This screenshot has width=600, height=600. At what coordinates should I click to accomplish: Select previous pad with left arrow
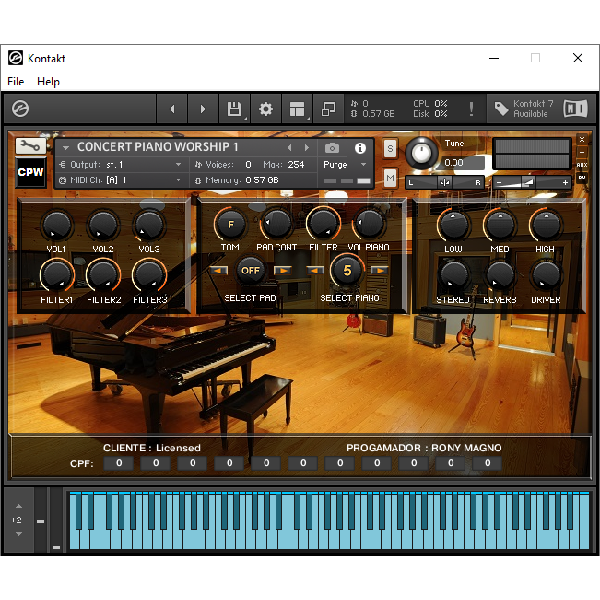218,270
